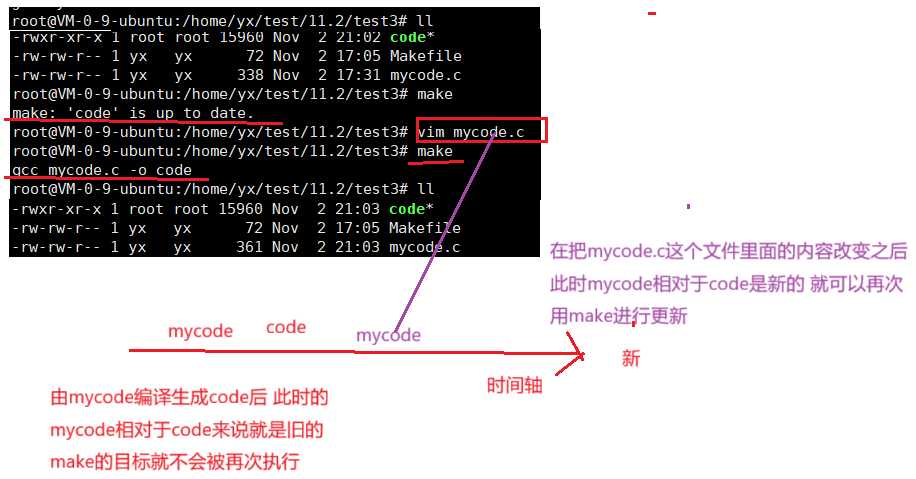Click the red 'mycode' timeline label

(x=200, y=331)
